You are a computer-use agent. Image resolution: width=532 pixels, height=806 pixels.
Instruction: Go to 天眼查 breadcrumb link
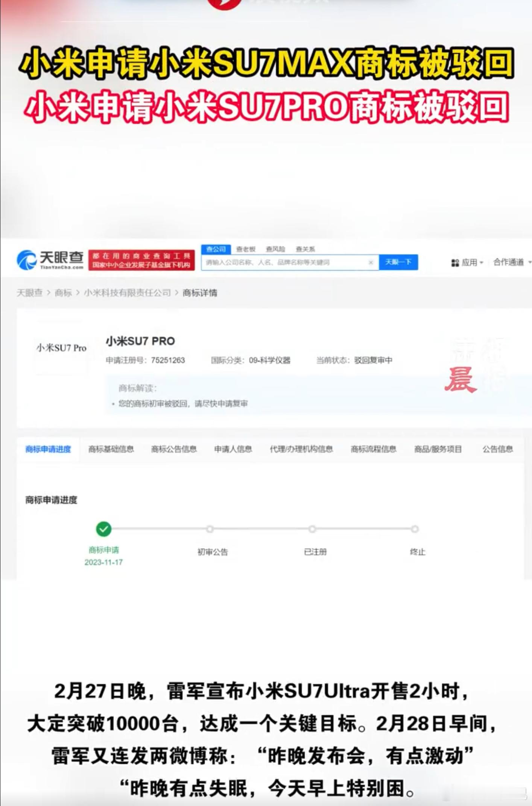[x=29, y=293]
